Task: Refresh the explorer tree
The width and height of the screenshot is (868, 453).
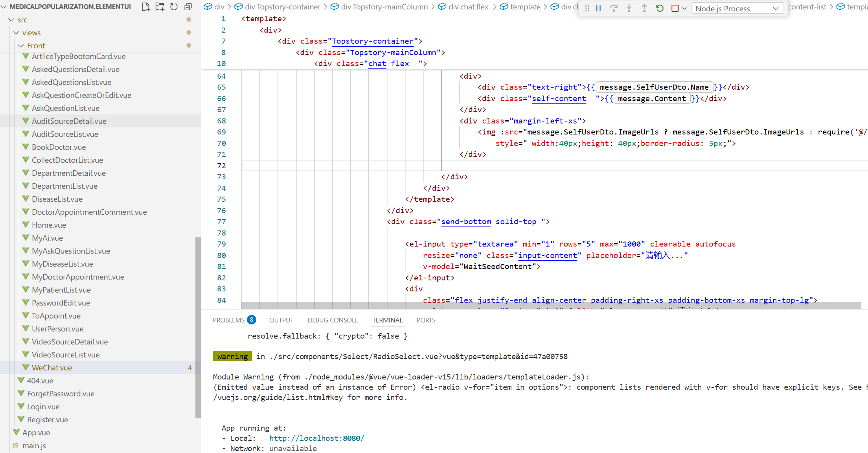Action: [x=174, y=7]
